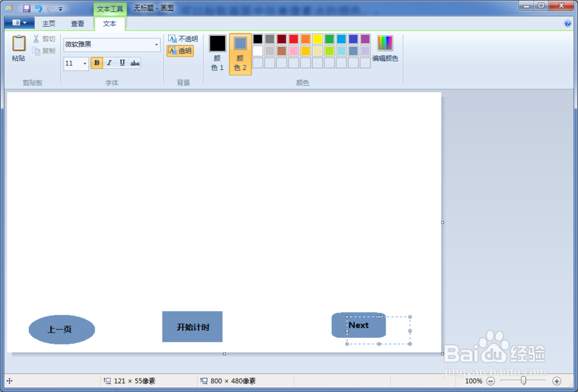Click the 100% zoom level text

point(474,381)
